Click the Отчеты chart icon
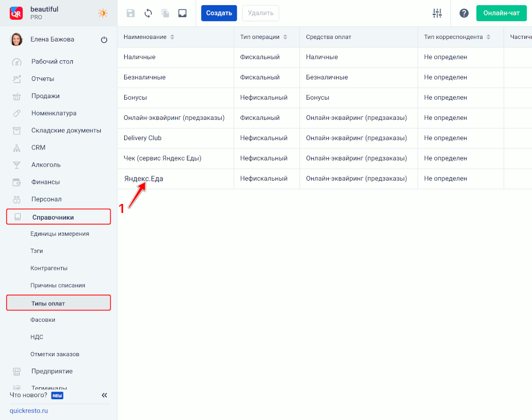 click(17, 79)
